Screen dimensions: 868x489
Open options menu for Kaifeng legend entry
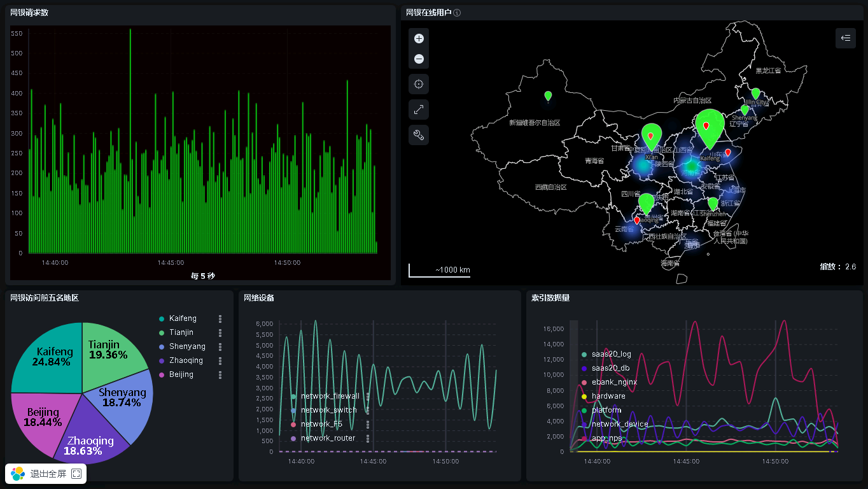[220, 318]
